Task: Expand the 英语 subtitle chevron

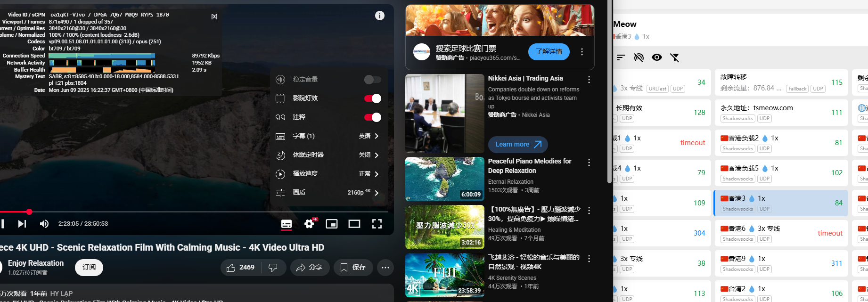Action: coord(377,136)
